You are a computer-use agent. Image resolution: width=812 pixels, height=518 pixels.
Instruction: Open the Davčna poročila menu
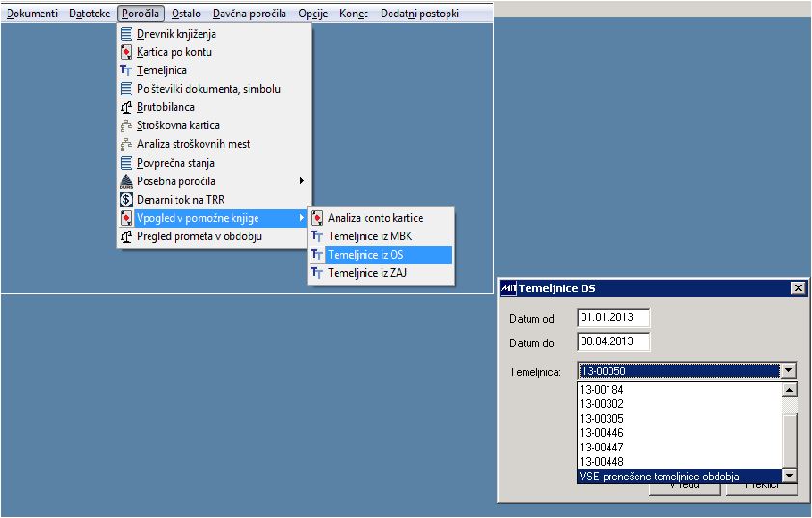coord(250,14)
